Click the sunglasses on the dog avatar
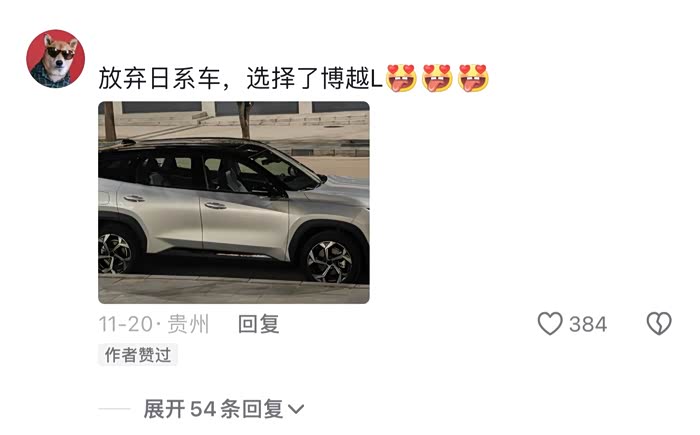 [60, 53]
